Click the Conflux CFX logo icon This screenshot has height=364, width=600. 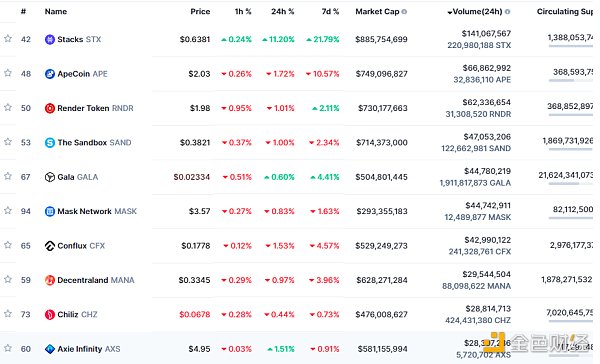point(50,246)
